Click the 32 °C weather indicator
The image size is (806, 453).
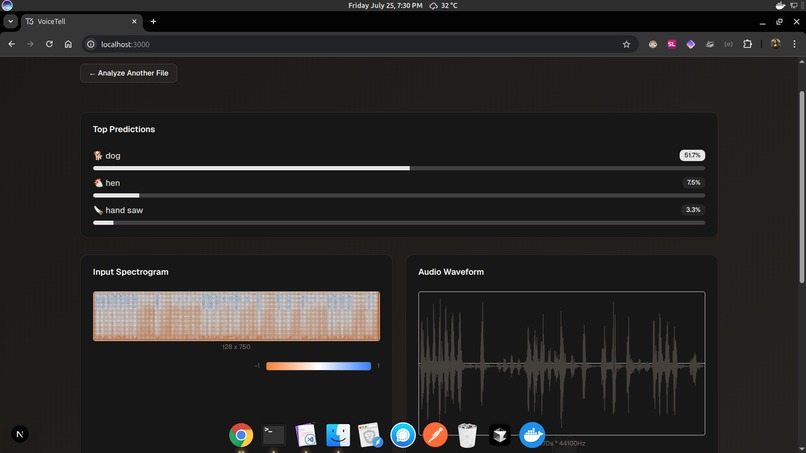(444, 6)
